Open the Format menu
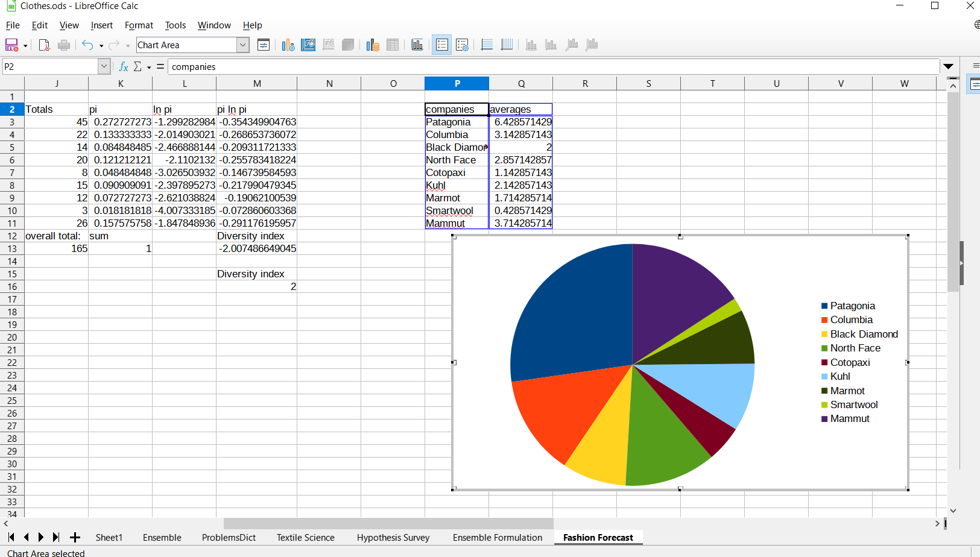 [x=139, y=25]
